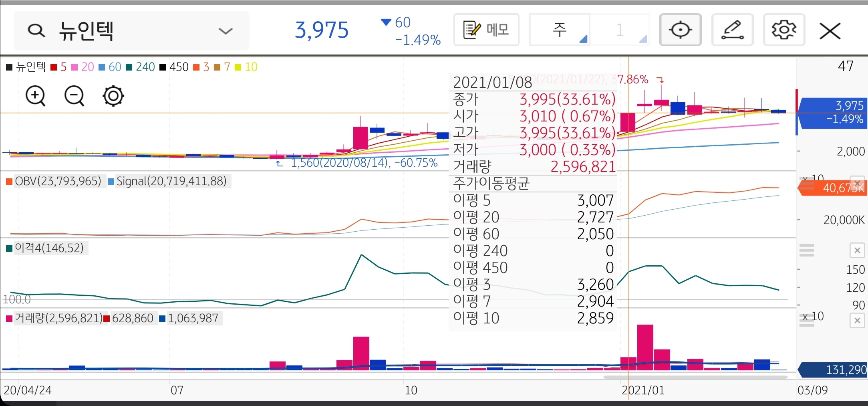Open the interval count dropdown showing 1
Screen dimensions: 868x406
[620, 30]
